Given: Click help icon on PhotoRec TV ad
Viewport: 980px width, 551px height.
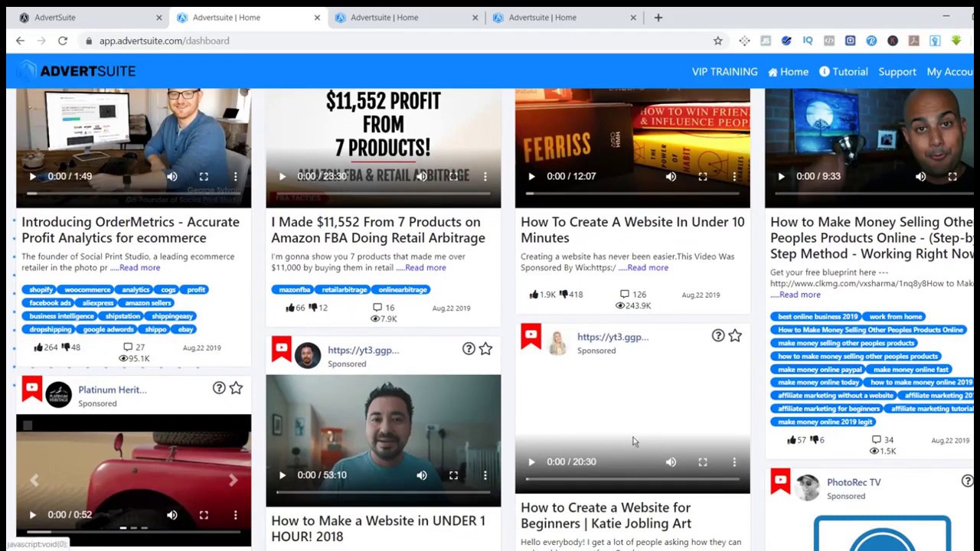Looking at the screenshot, I should (968, 481).
